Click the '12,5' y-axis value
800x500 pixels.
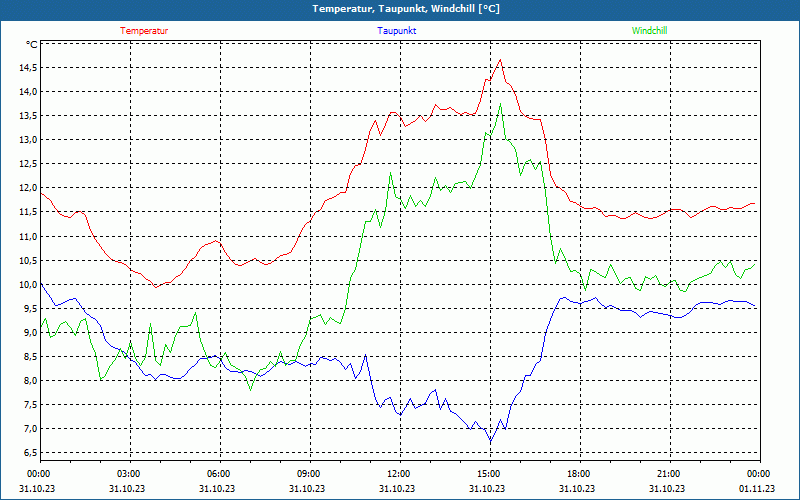29,164
